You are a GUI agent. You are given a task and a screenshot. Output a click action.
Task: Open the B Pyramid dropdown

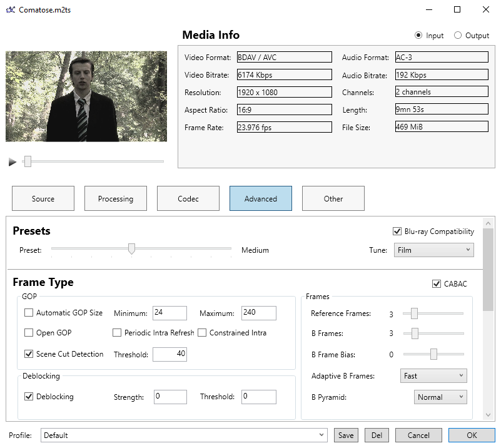click(440, 397)
